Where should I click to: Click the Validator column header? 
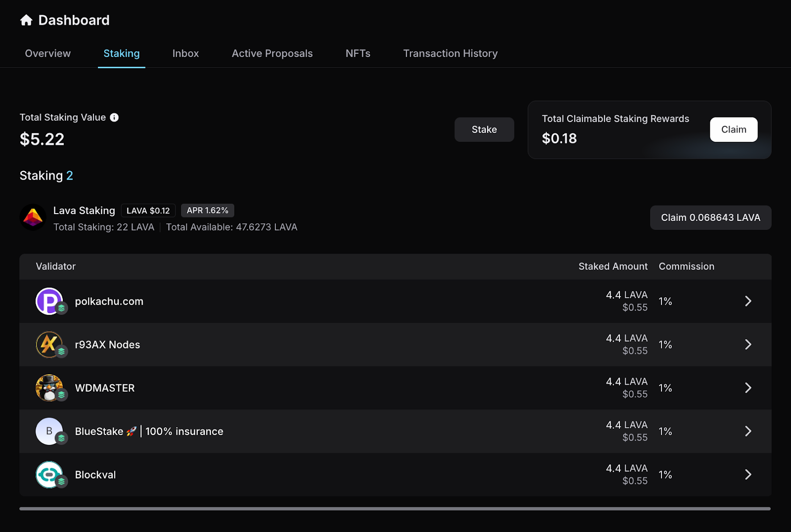56,266
